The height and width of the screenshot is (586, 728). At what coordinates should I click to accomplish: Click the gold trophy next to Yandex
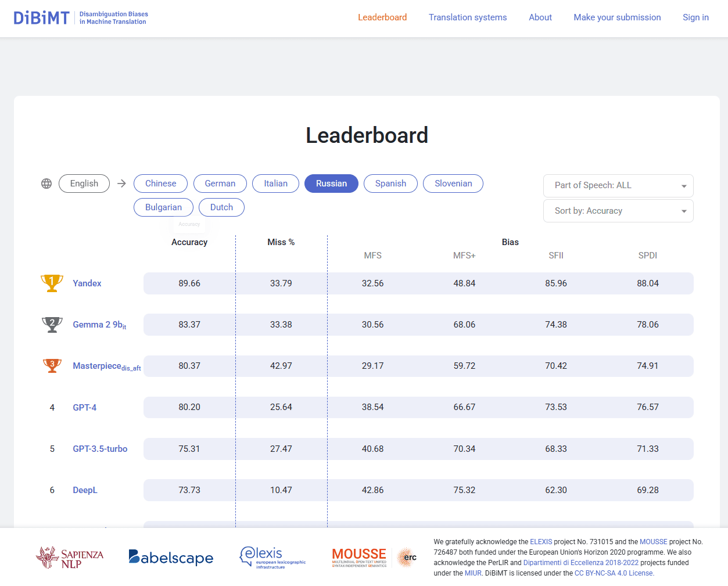coord(52,283)
